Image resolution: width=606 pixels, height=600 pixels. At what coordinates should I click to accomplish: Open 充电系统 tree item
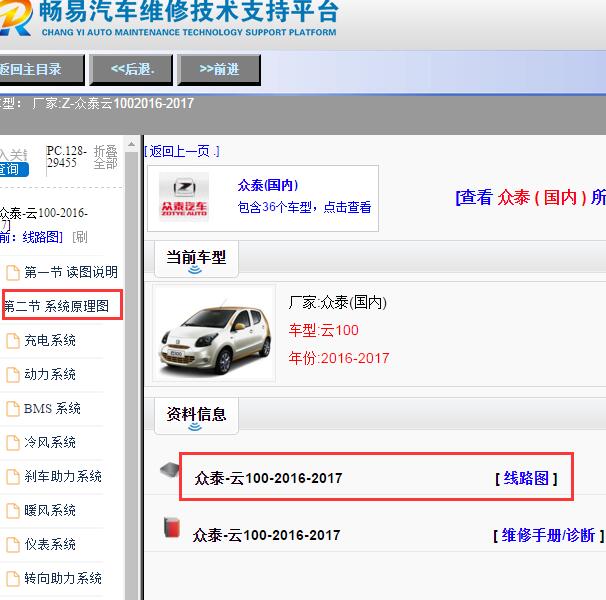point(50,340)
